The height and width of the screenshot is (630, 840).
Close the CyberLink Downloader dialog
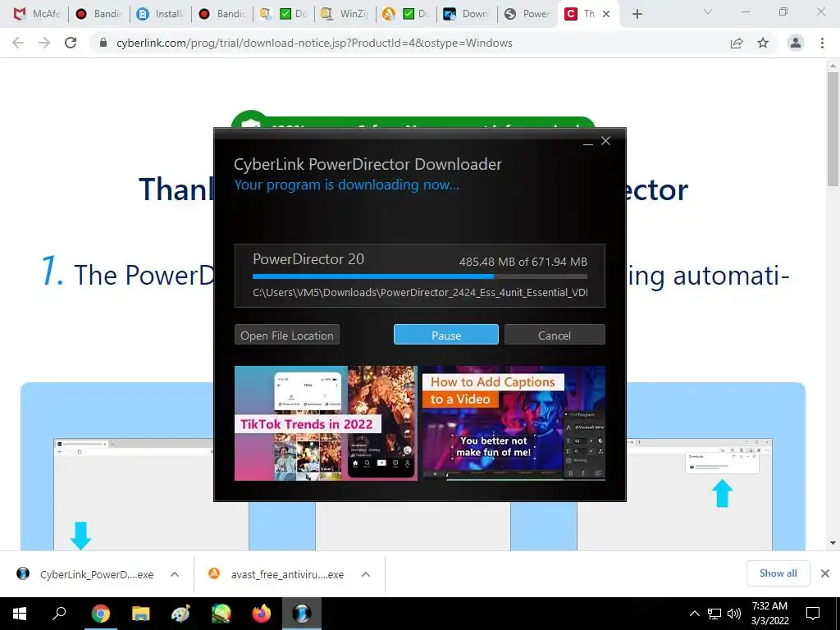pos(606,141)
